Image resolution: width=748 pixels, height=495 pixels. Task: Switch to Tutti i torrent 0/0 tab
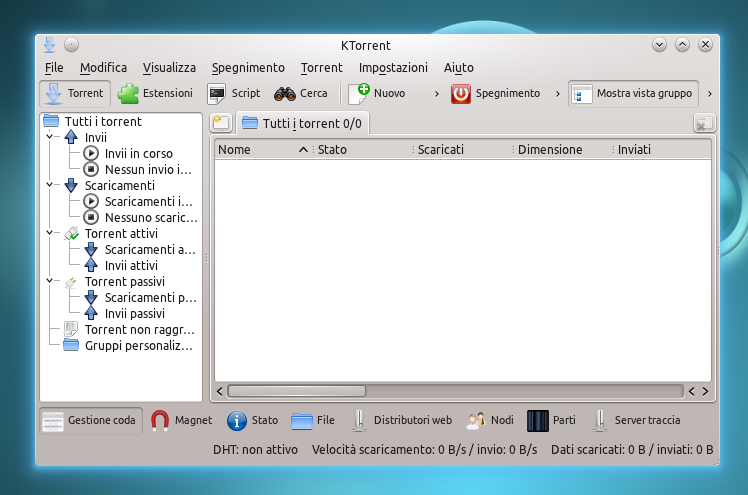(302, 124)
